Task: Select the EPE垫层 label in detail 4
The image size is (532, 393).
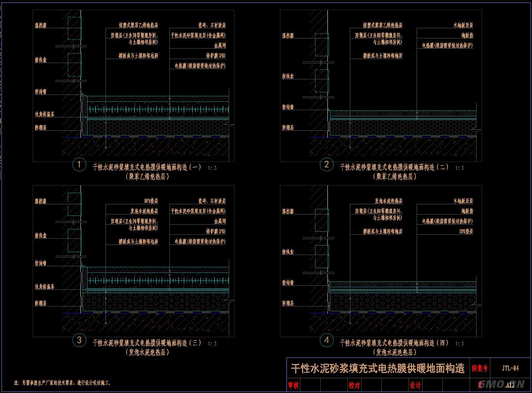Action: tap(466, 231)
